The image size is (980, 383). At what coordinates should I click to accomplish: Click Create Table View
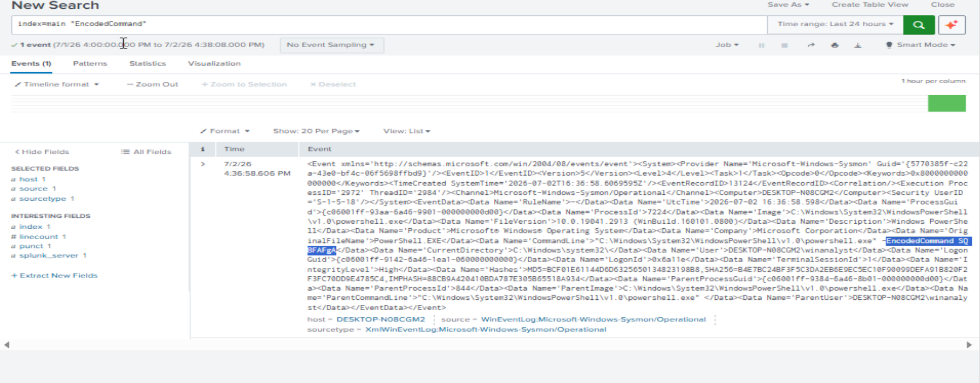[x=870, y=4]
